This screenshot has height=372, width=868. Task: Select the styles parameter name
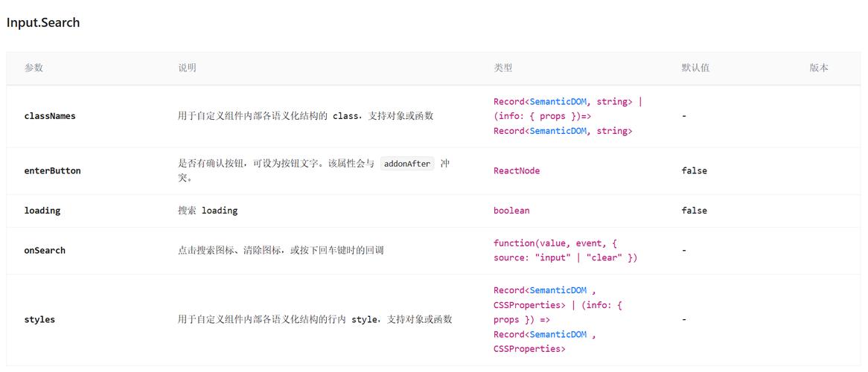coord(39,320)
